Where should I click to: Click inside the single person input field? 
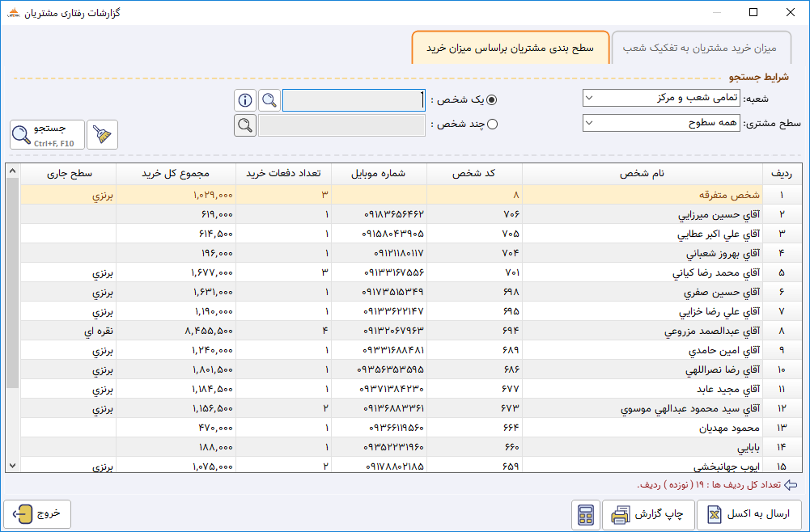click(354, 100)
